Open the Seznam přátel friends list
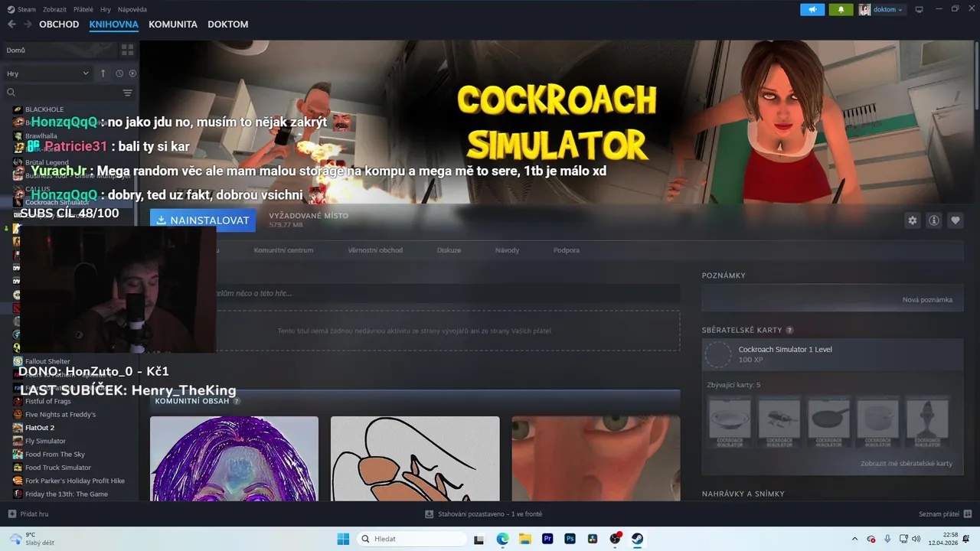 [946, 514]
